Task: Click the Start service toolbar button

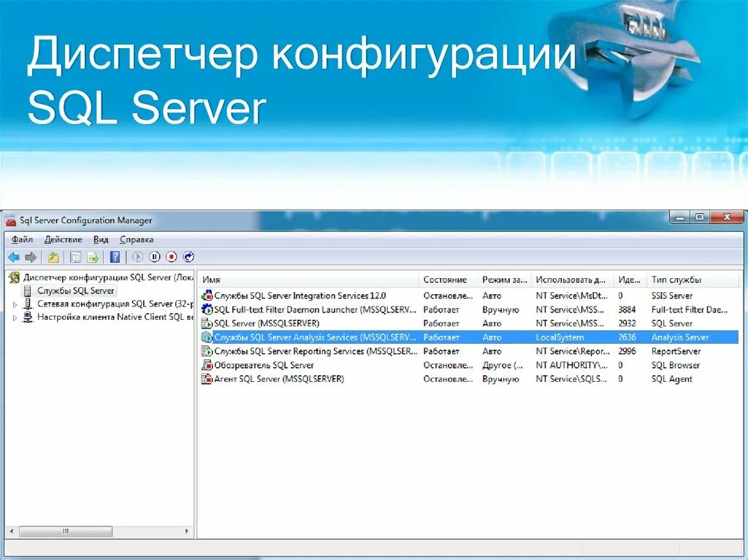Action: click(137, 257)
